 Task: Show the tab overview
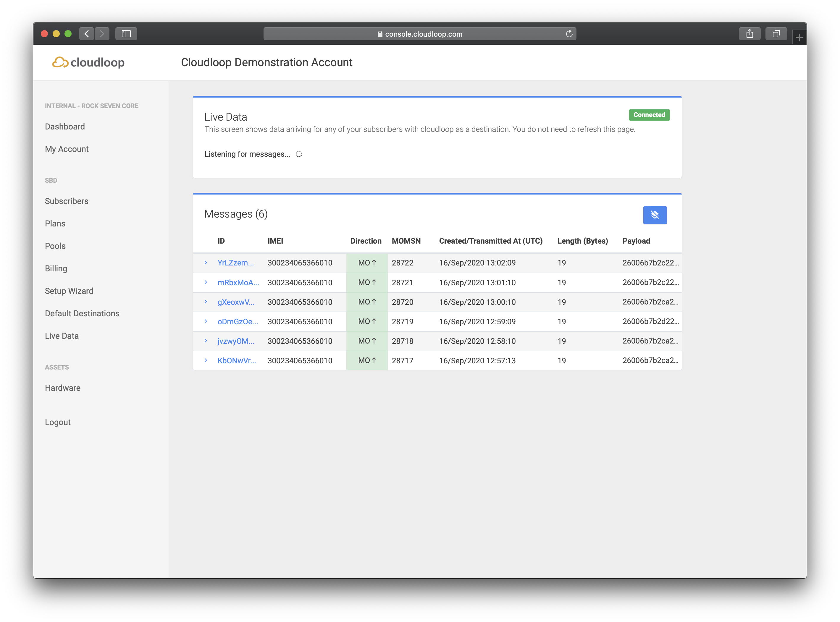pos(776,34)
